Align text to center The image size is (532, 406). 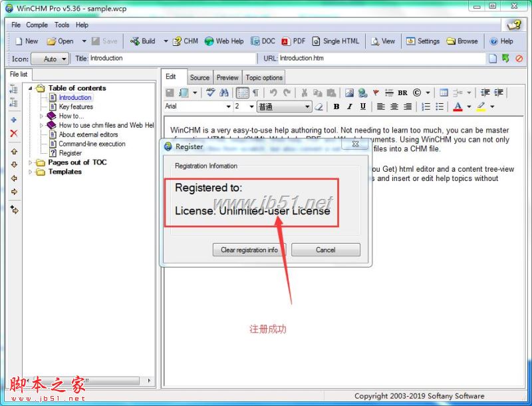click(394, 106)
